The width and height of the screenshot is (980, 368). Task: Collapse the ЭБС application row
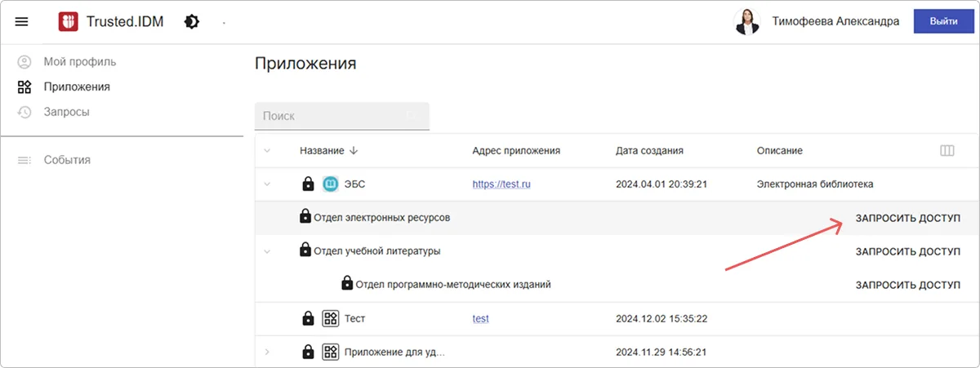point(266,184)
